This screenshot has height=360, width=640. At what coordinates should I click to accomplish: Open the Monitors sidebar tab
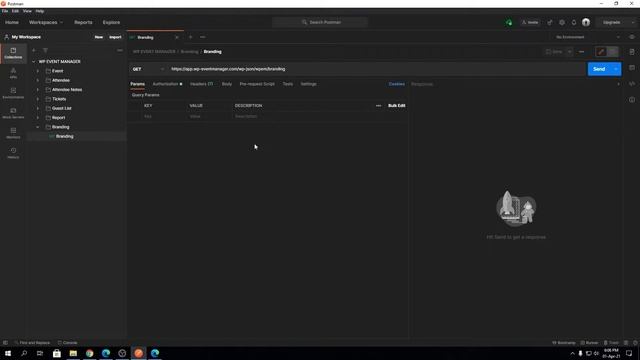pyautogui.click(x=13, y=133)
